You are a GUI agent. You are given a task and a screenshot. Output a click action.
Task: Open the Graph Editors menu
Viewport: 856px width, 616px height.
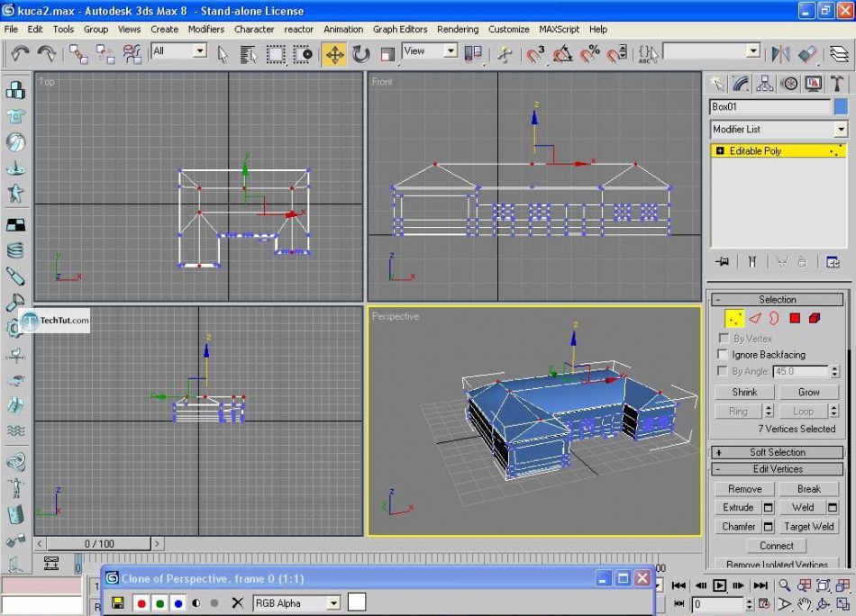click(x=399, y=29)
